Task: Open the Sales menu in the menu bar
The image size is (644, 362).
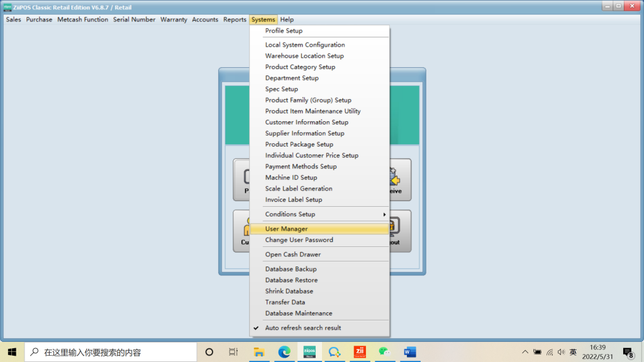Action: coord(13,19)
